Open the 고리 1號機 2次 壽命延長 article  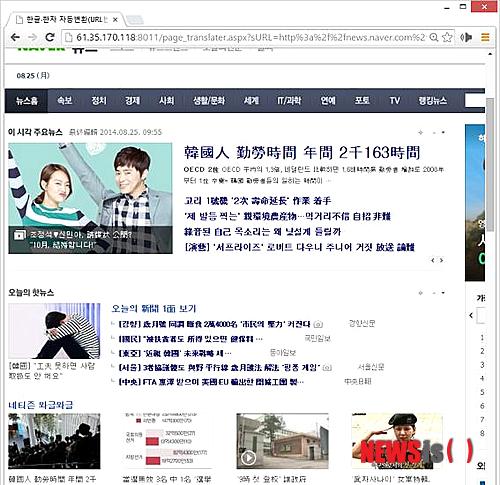pos(257,201)
